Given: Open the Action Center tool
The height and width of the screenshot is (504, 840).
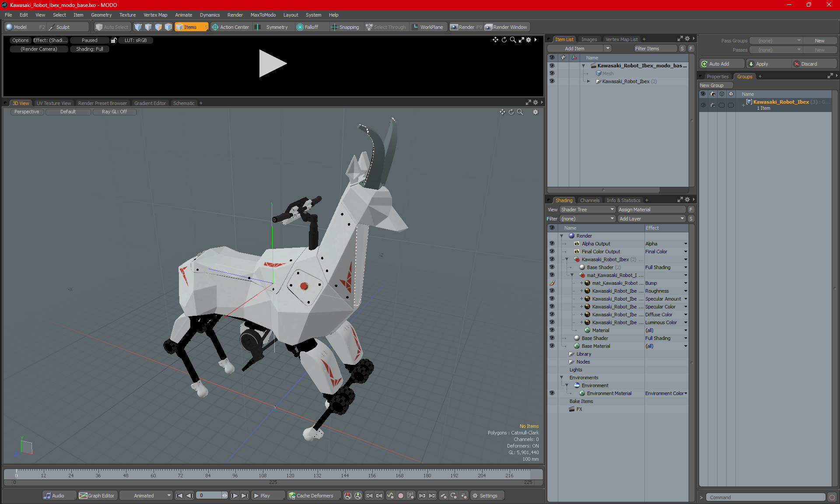Looking at the screenshot, I should [x=231, y=27].
